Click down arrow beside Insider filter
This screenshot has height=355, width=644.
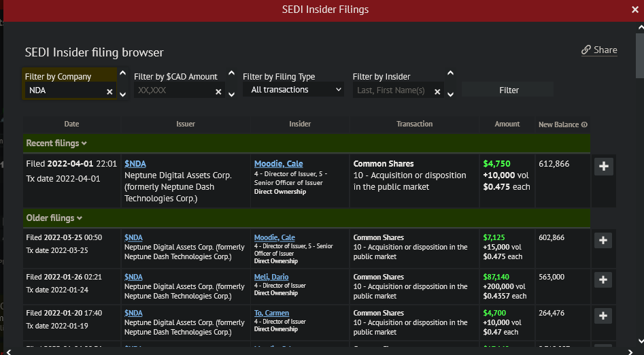click(450, 95)
